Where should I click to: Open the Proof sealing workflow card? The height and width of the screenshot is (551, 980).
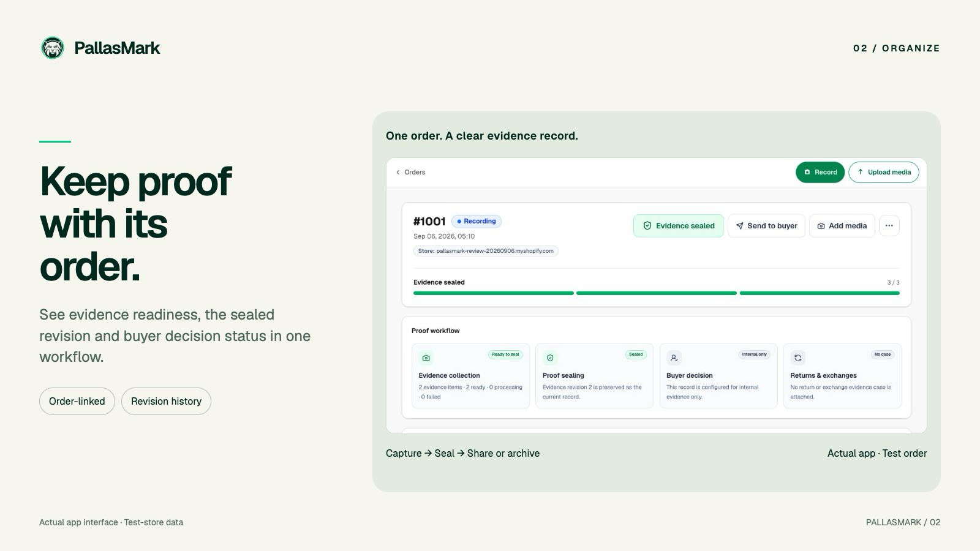[594, 375]
